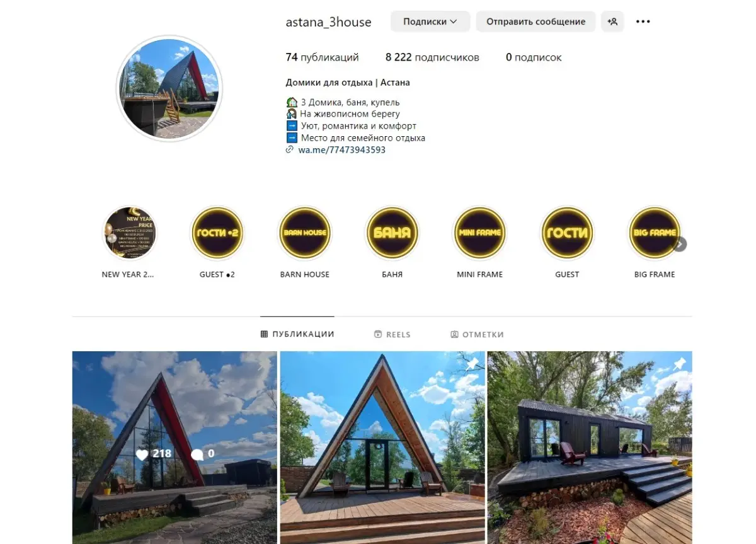This screenshot has height=544, width=756.
Task: Open the three-dots options menu
Action: tap(643, 21)
